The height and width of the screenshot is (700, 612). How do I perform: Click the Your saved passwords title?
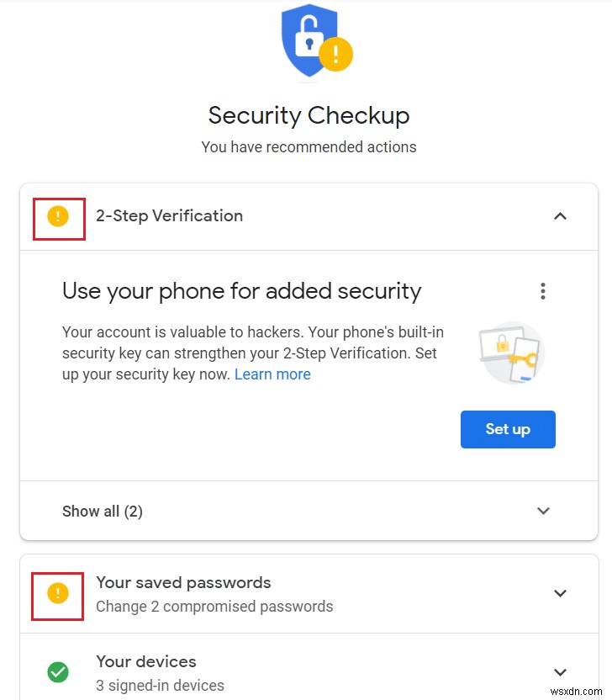pyautogui.click(x=183, y=582)
